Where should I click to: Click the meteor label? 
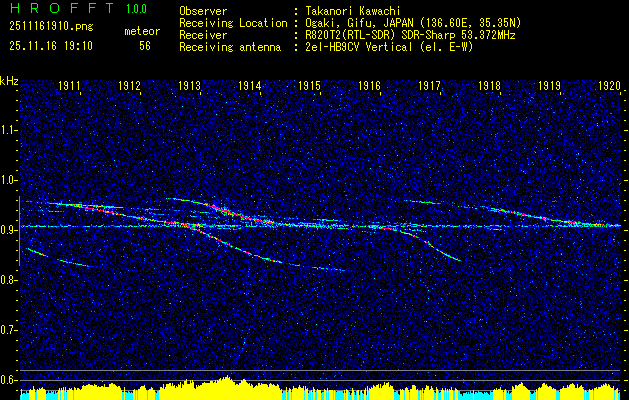142,31
